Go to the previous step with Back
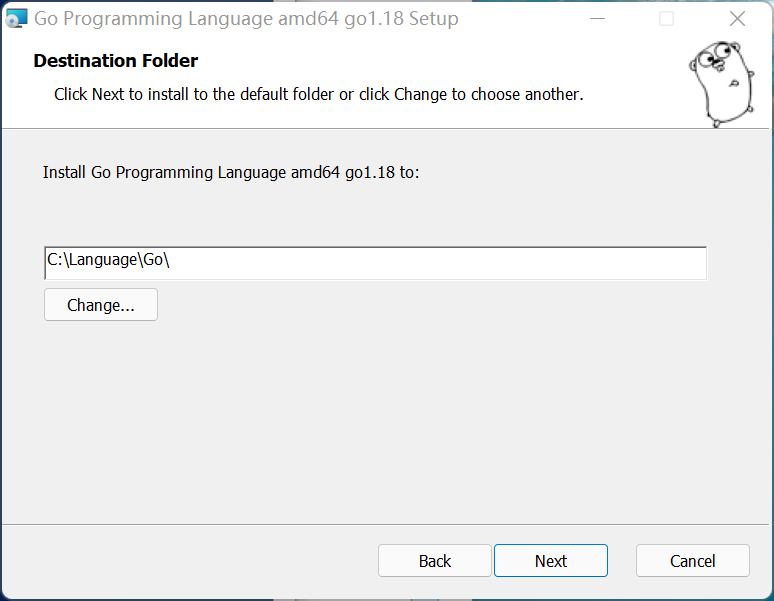 [434, 561]
